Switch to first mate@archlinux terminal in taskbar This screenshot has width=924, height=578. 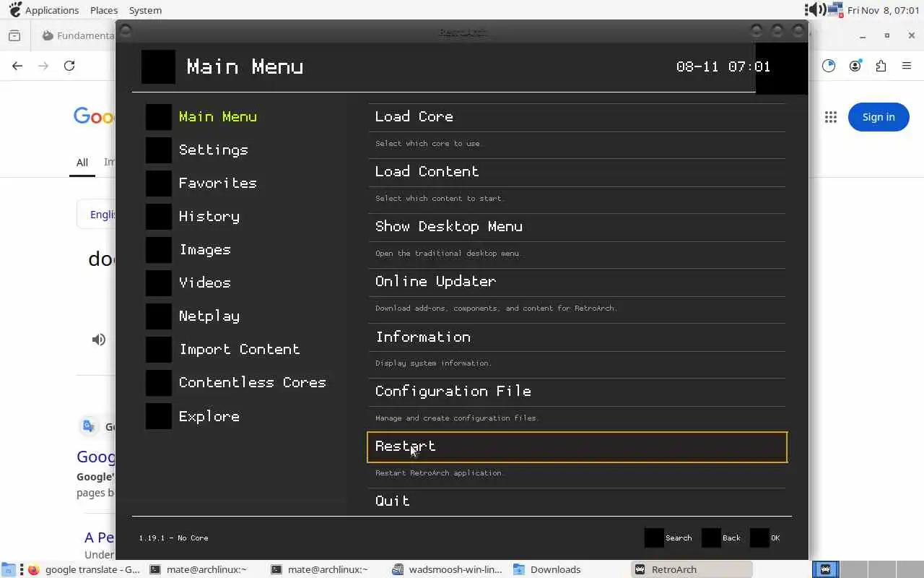tap(205, 569)
